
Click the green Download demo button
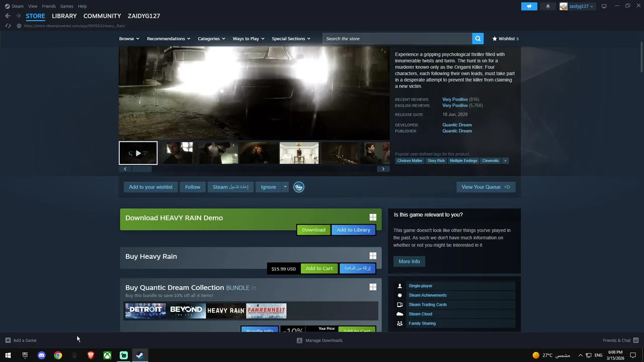pyautogui.click(x=313, y=230)
